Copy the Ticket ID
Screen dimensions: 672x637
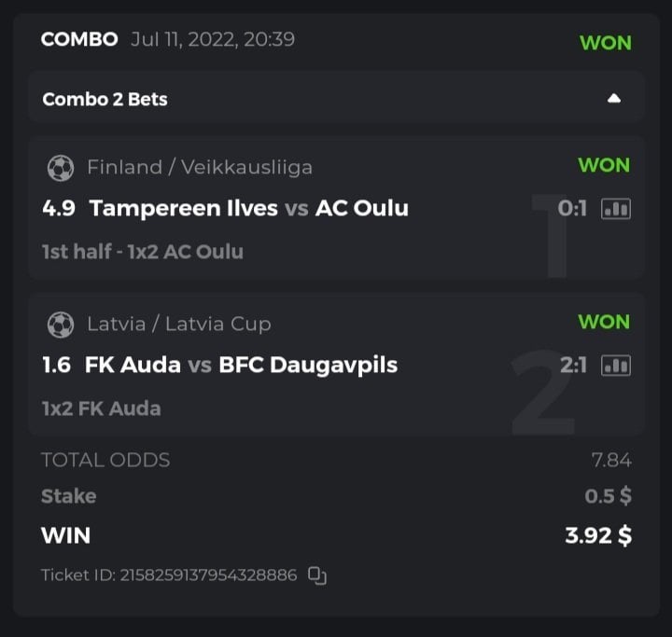click(317, 575)
